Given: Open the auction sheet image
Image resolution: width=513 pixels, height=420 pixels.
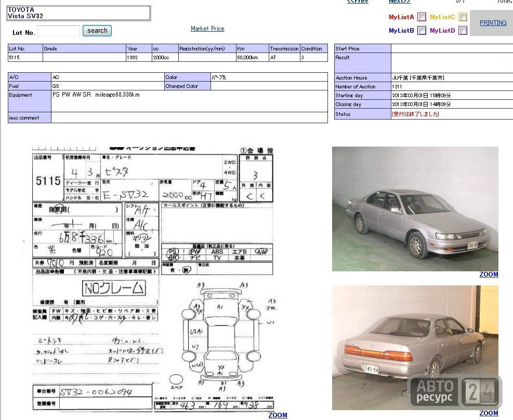Looking at the screenshot, I should click(x=153, y=279).
